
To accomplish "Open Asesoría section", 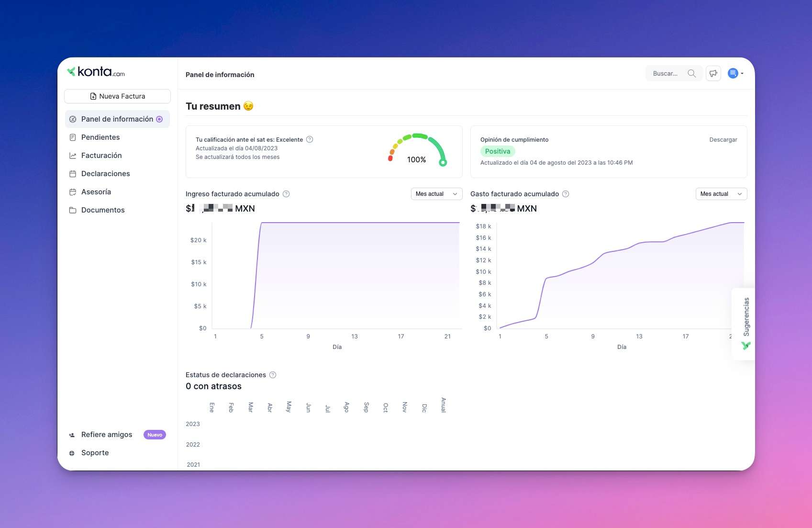I will [x=96, y=192].
